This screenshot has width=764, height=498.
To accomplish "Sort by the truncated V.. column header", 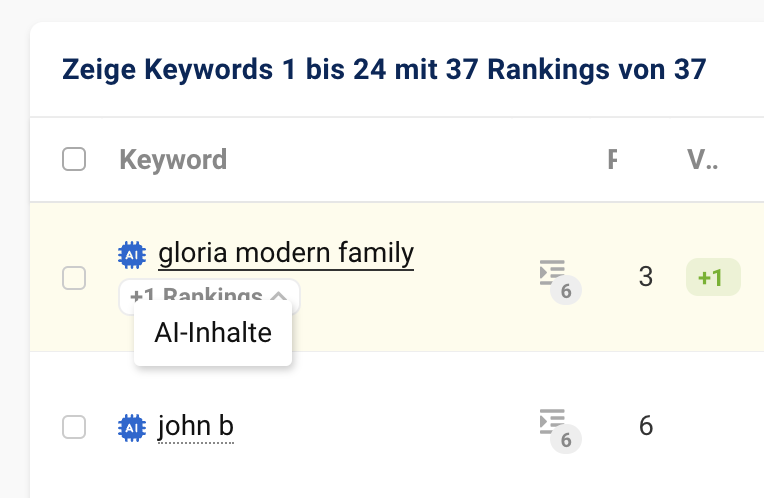I will [702, 159].
